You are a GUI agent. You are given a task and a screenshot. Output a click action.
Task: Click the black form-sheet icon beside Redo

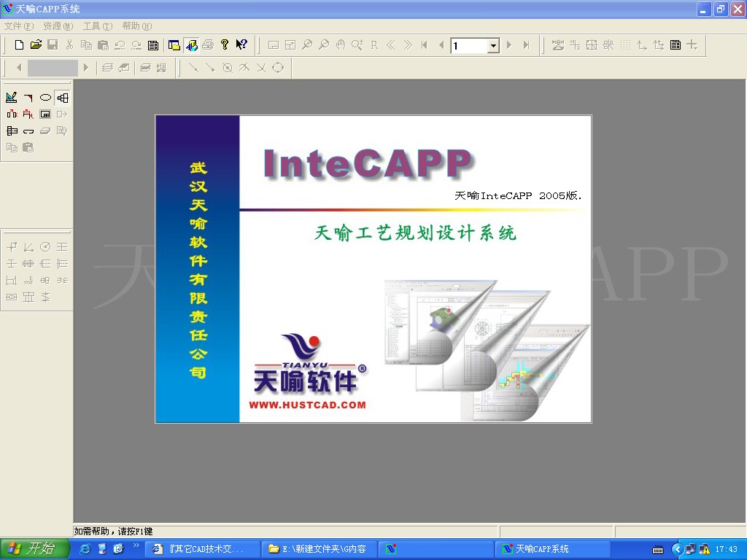point(153,45)
